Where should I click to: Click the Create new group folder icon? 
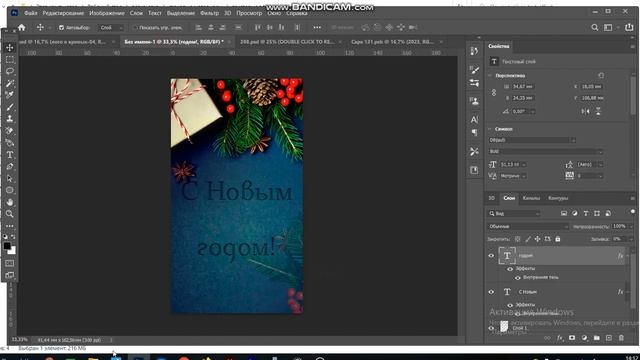(x=597, y=338)
